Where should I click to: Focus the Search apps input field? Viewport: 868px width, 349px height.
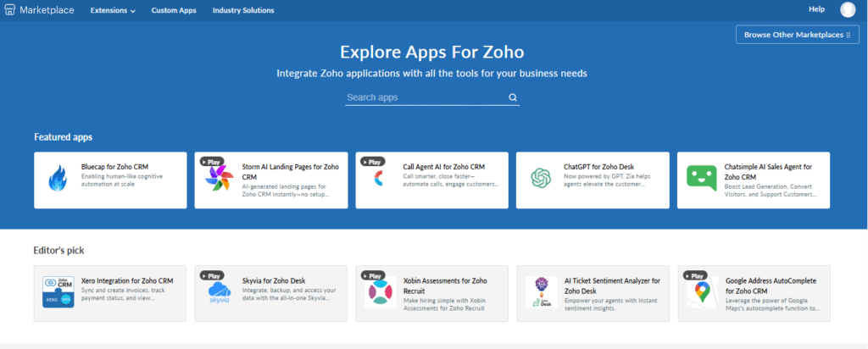(424, 97)
